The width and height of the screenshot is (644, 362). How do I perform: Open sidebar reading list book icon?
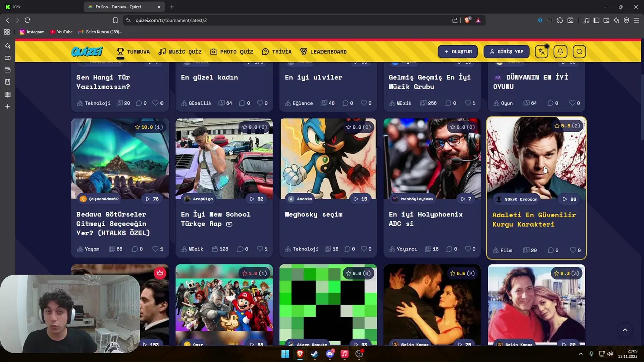click(x=7, y=94)
